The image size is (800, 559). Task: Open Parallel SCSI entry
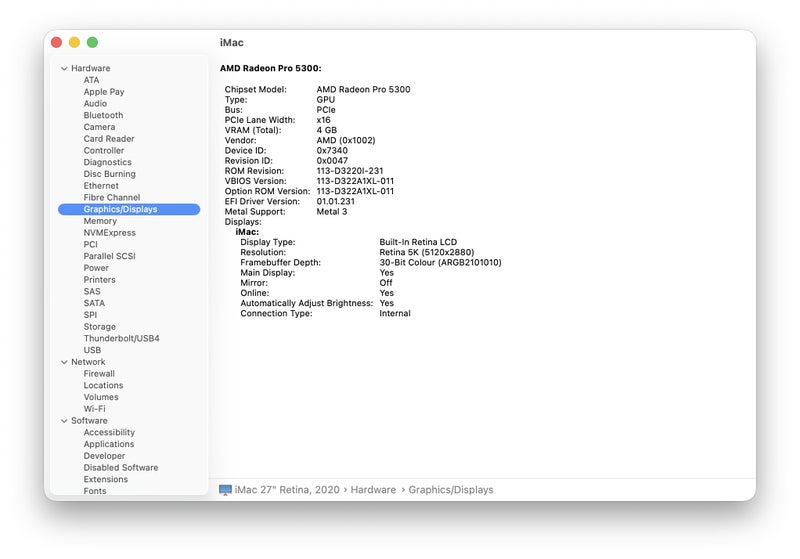110,256
